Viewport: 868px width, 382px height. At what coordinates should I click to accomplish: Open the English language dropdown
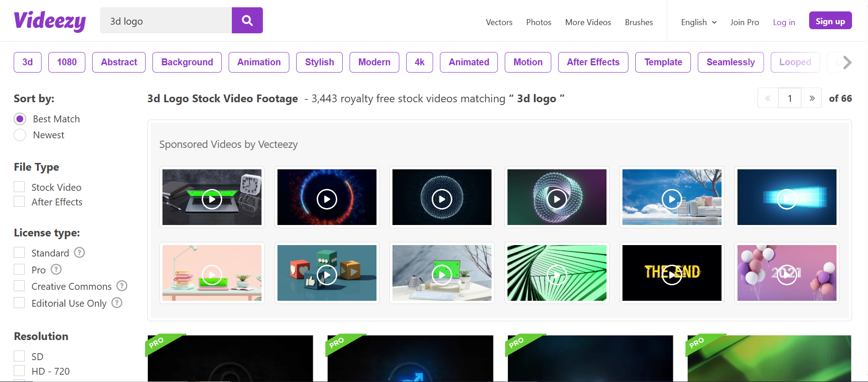(699, 22)
